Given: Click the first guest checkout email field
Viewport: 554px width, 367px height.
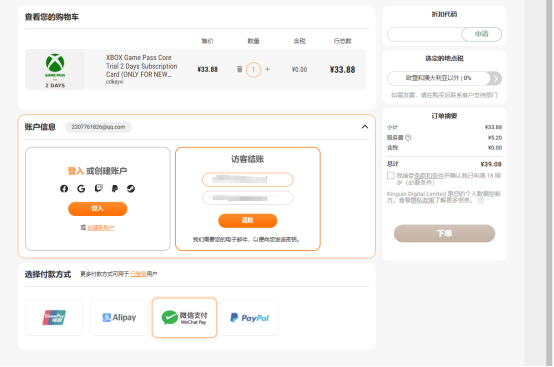Looking at the screenshot, I should pos(248,179).
